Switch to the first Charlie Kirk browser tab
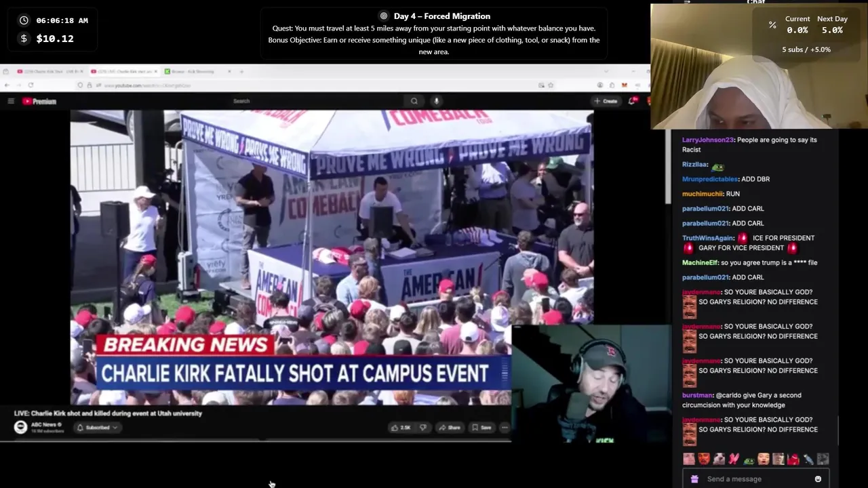Viewport: 868px width, 488px height. (49, 71)
